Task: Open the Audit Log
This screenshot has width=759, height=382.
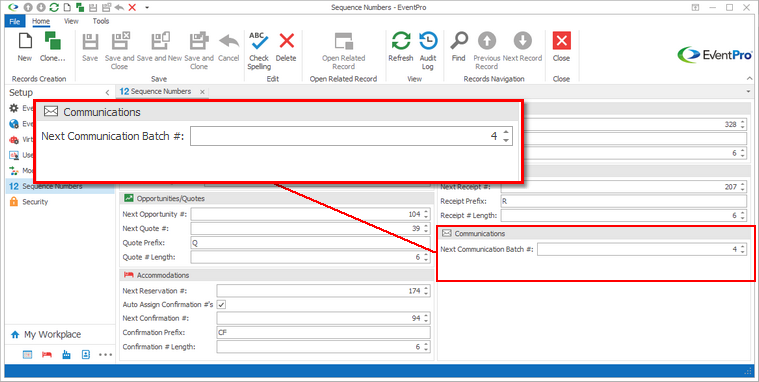Action: point(428,51)
